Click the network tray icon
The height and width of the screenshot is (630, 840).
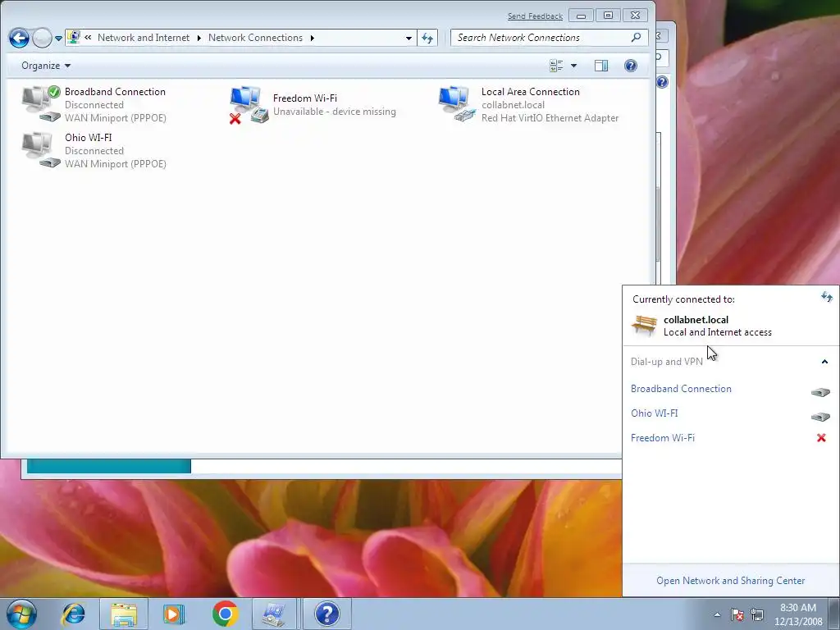757,614
